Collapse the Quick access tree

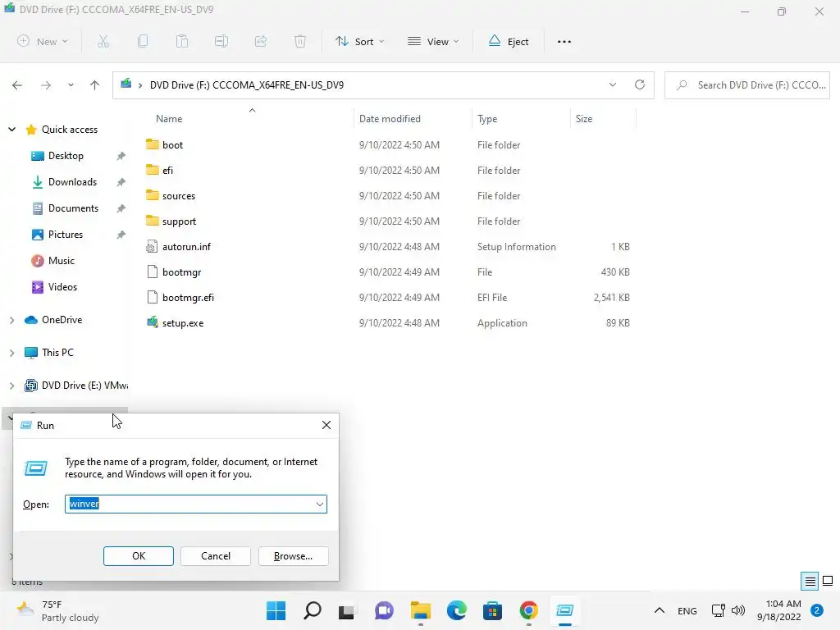(x=11, y=129)
